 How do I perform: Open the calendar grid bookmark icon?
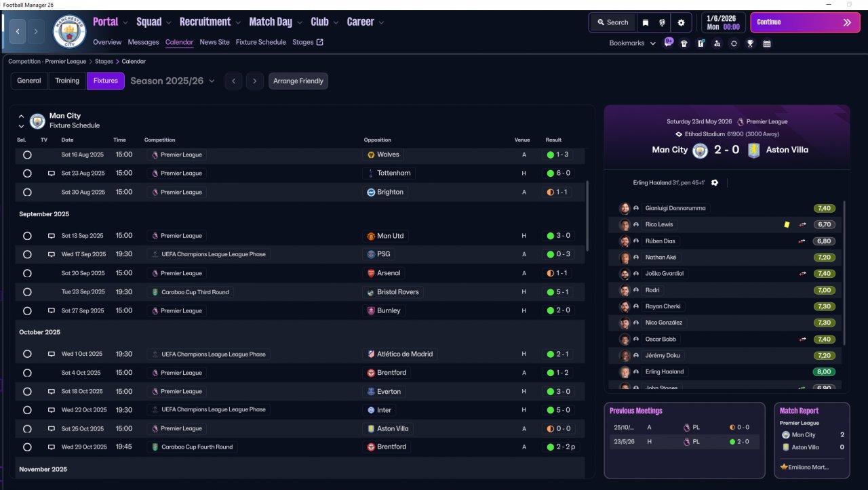coord(767,43)
